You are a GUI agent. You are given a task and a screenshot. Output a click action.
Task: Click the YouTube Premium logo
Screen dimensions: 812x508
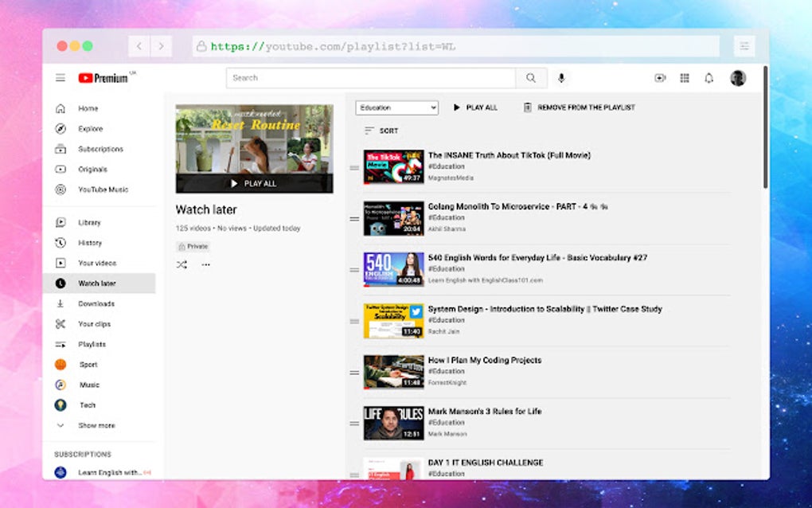tap(103, 78)
